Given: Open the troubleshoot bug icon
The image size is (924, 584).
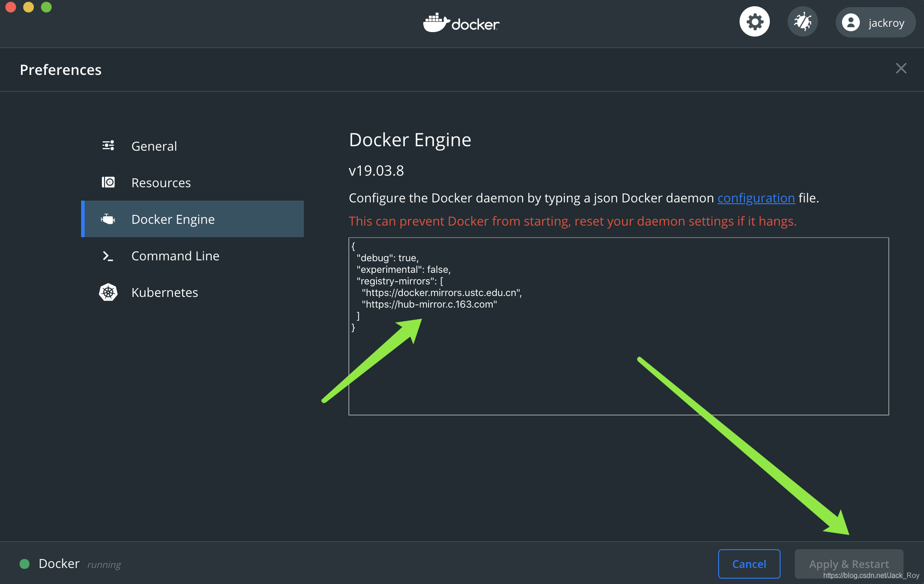Looking at the screenshot, I should [802, 22].
